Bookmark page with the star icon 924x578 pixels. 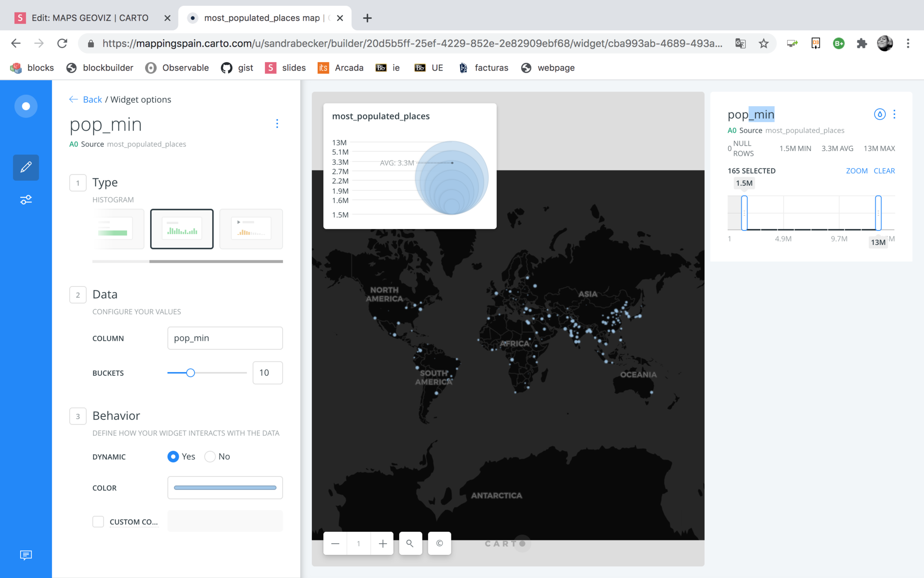tap(764, 43)
